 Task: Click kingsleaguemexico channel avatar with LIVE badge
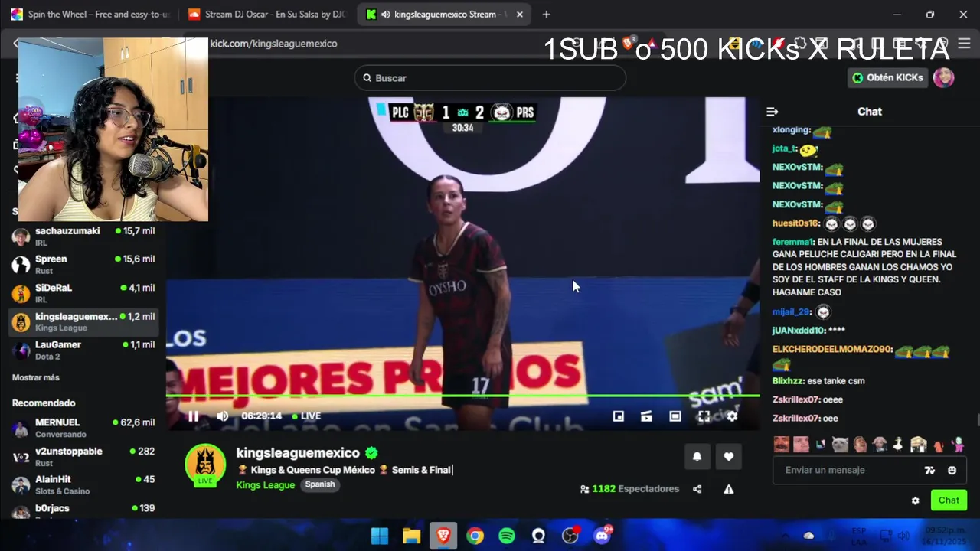[205, 465]
